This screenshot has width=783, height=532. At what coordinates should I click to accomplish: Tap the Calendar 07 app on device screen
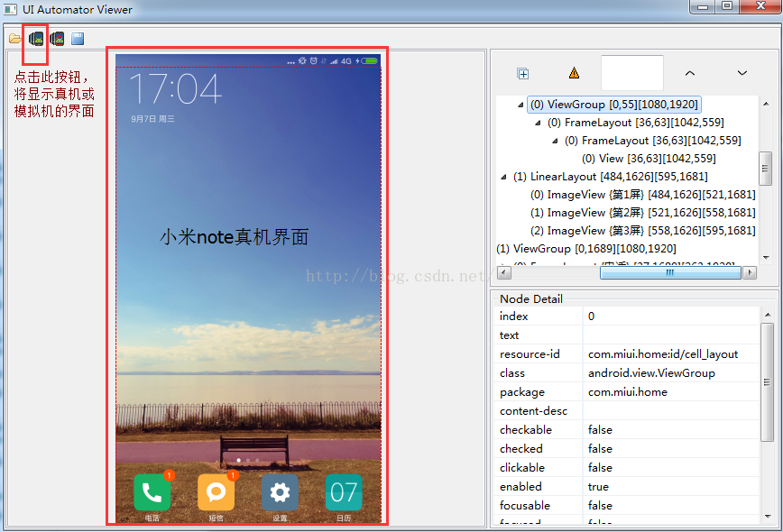pyautogui.click(x=344, y=492)
